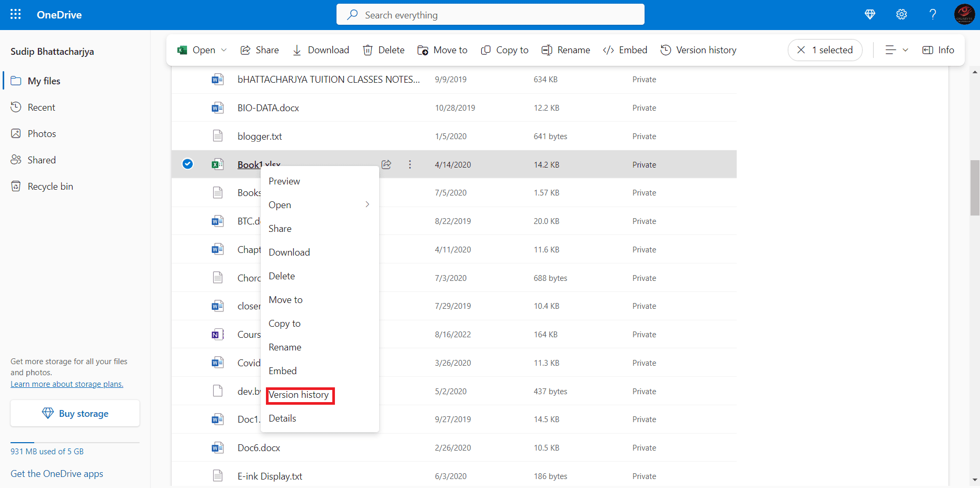The image size is (980, 488).
Task: Click the Buy storage button
Action: pos(75,413)
